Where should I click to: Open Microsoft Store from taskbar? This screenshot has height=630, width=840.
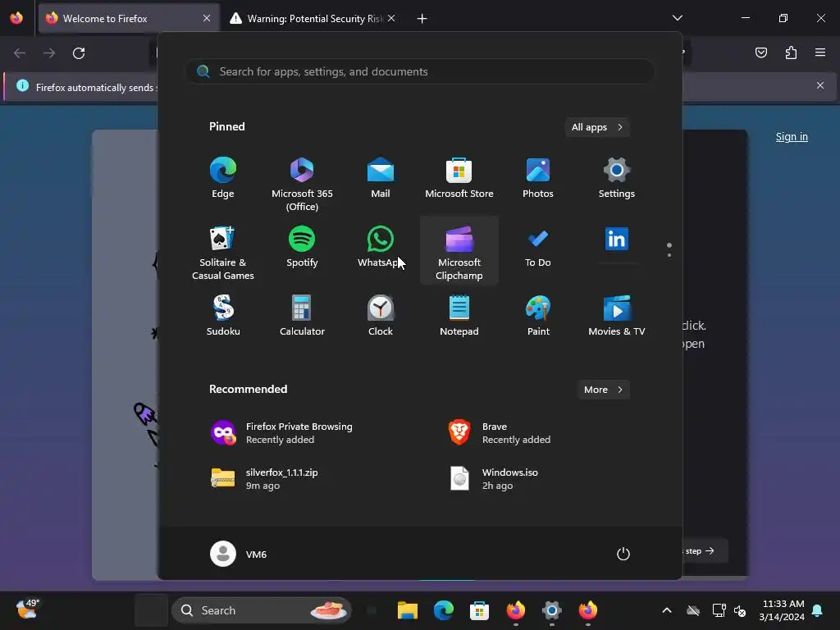[479, 610]
